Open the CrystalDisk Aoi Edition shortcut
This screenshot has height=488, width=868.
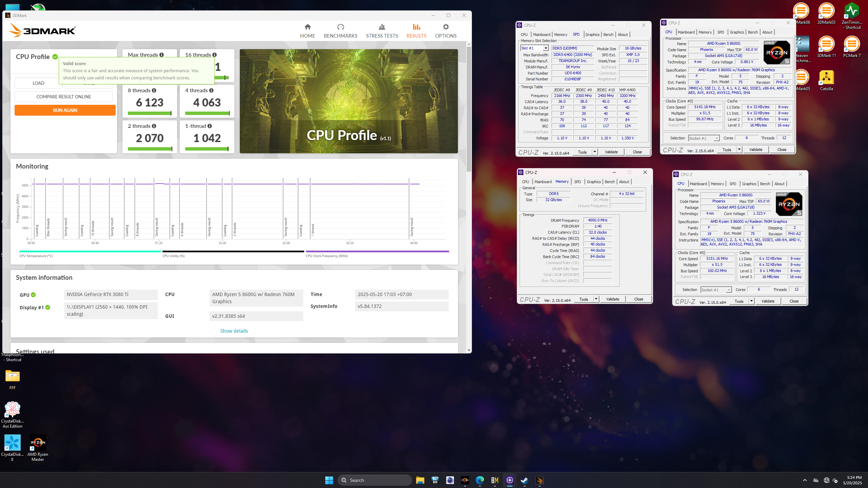coord(13,415)
